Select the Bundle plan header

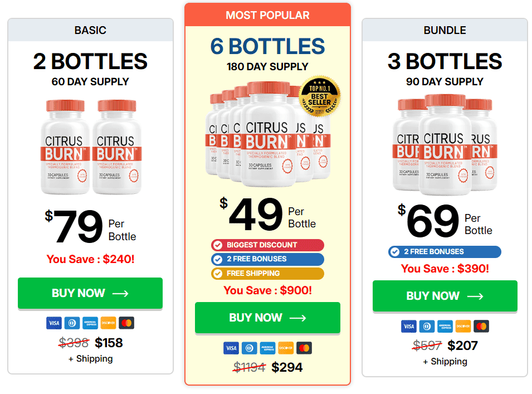coord(445,30)
